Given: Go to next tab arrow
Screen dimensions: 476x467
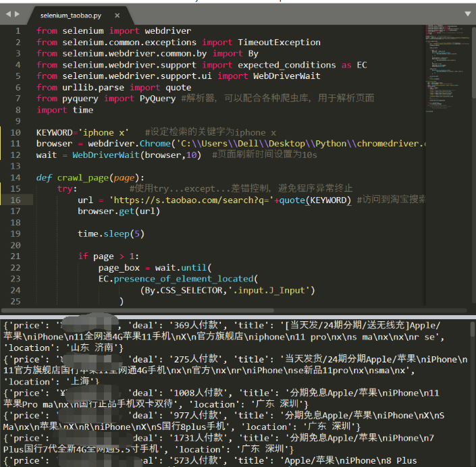Looking at the screenshot, I should pos(18,14).
